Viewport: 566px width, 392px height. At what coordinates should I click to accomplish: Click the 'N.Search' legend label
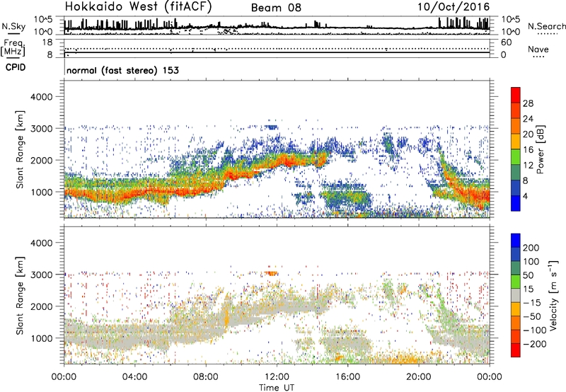click(x=546, y=26)
